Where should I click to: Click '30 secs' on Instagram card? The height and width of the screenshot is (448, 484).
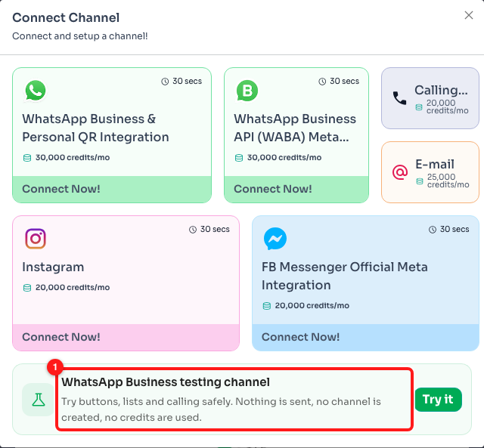pyautogui.click(x=215, y=229)
